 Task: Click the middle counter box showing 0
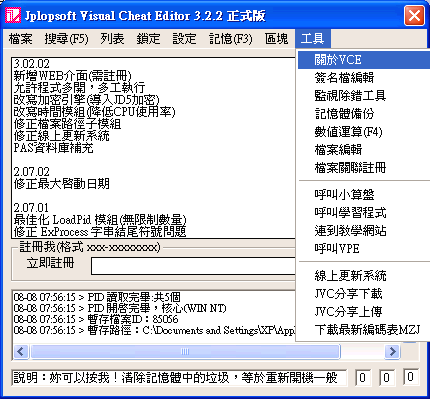click(x=386, y=378)
